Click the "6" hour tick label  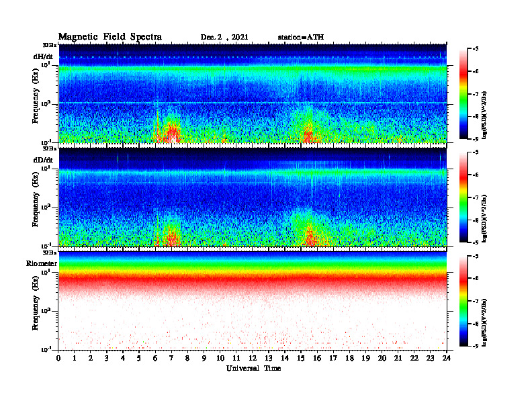click(155, 358)
